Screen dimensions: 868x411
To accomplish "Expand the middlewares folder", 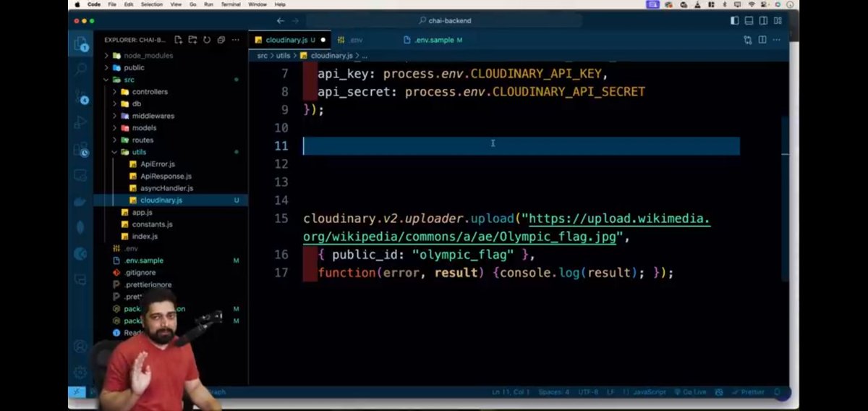I will (153, 116).
